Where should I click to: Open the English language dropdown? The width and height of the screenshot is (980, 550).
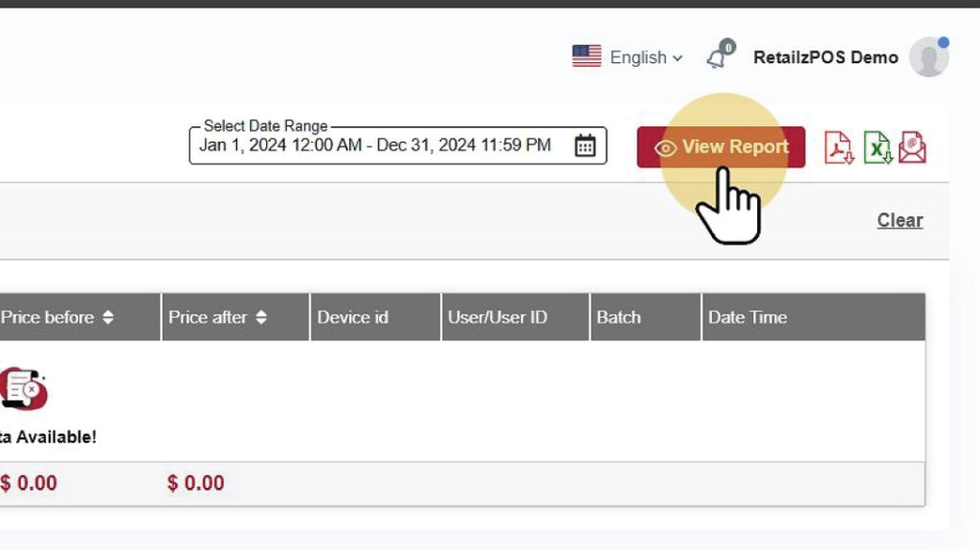point(646,57)
